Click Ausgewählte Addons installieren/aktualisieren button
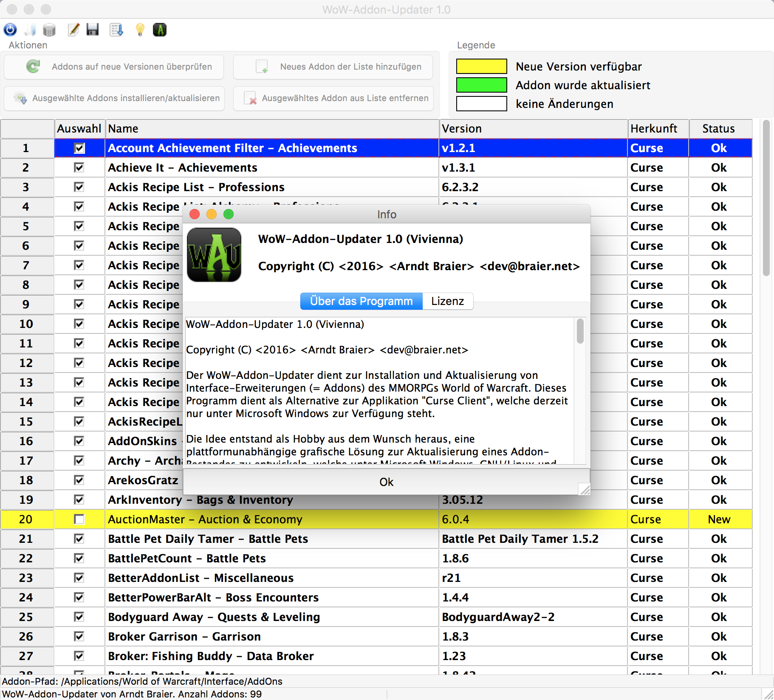Image resolution: width=774 pixels, height=700 pixels. click(x=114, y=98)
